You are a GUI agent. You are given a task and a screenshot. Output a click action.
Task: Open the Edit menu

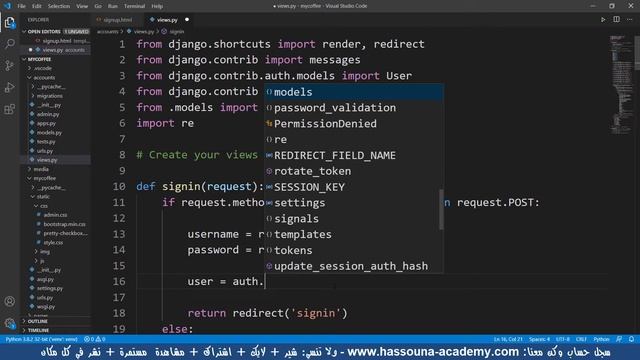point(37,6)
